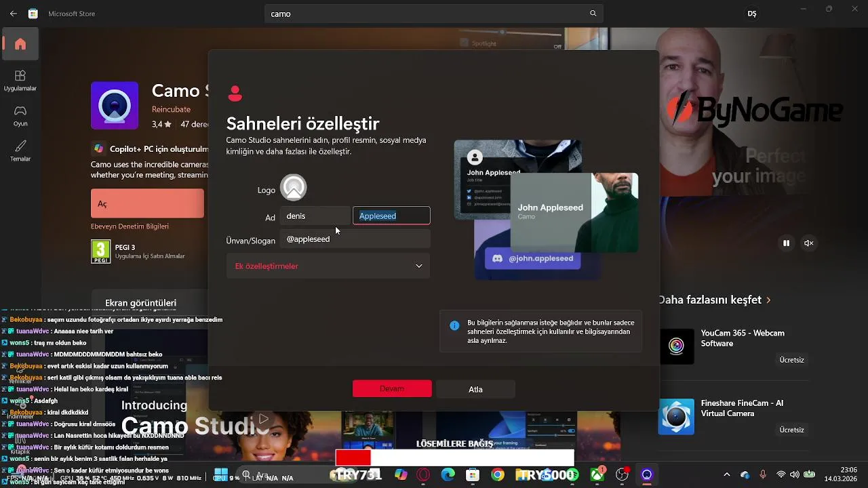
Task: Click the red Devam button
Action: (x=392, y=388)
